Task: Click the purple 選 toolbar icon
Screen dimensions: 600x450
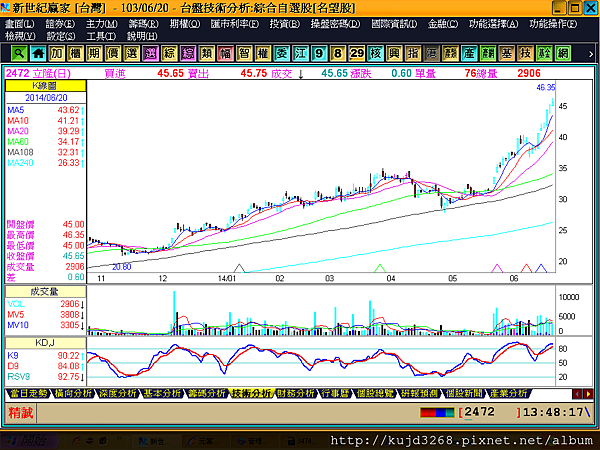Action: tap(150, 53)
